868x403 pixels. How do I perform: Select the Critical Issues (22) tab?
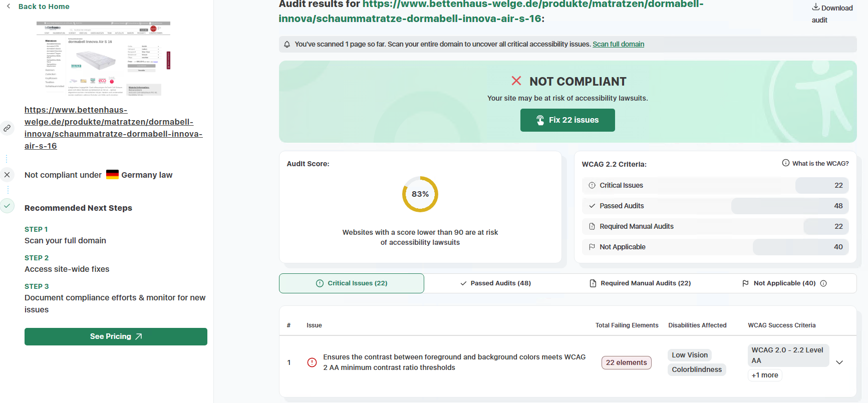[352, 283]
